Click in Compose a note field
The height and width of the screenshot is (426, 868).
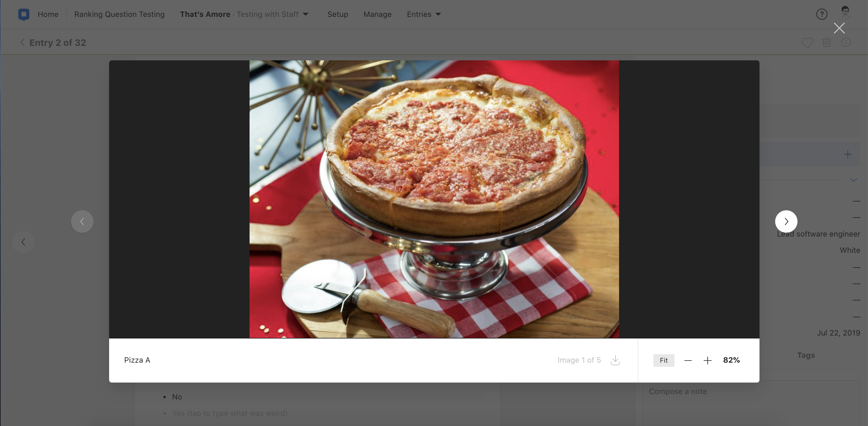(751, 403)
